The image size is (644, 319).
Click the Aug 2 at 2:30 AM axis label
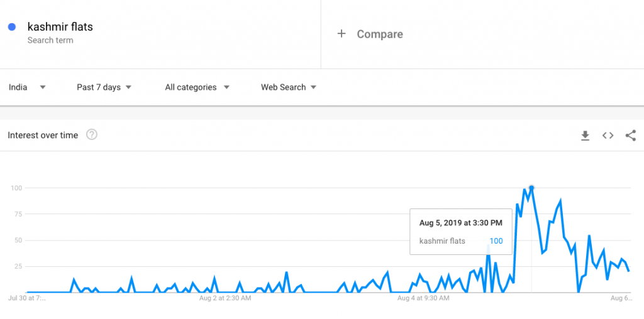click(x=225, y=298)
